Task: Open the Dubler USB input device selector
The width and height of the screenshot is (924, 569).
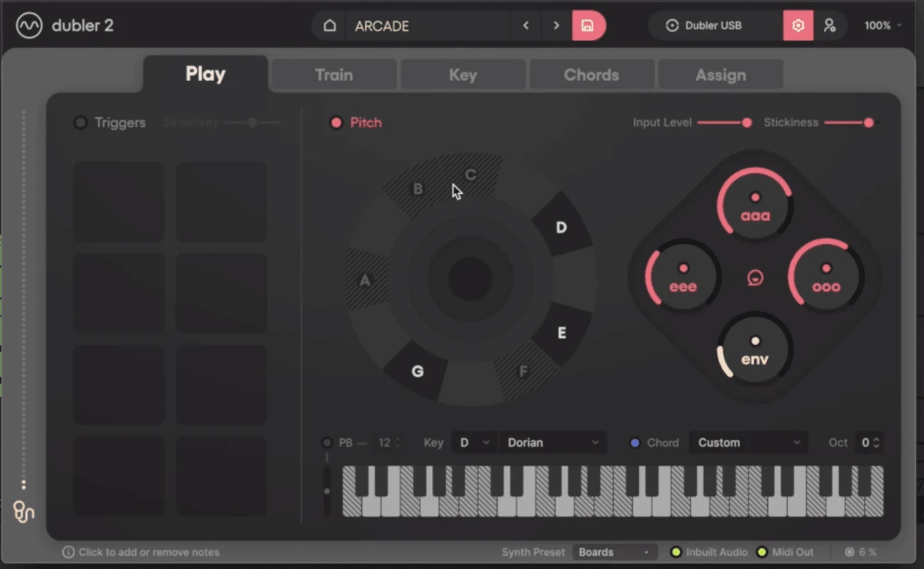Action: pos(715,25)
